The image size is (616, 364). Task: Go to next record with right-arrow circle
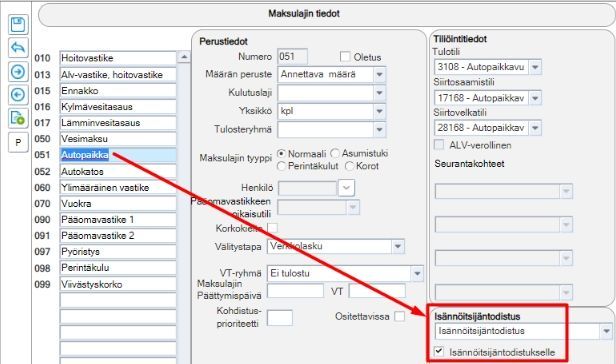[18, 72]
